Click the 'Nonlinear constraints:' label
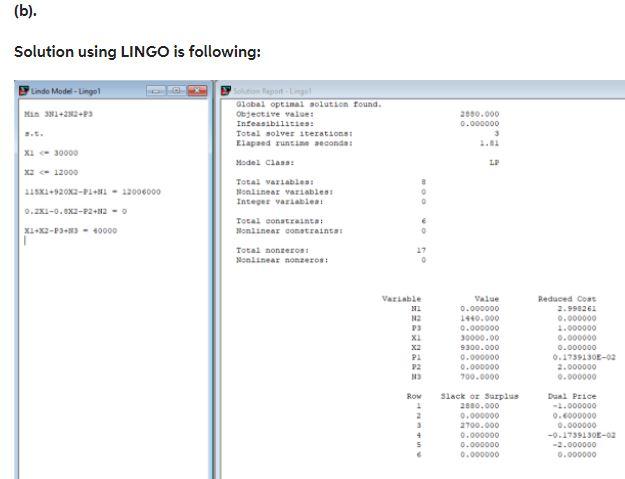The height and width of the screenshot is (479, 625). click(289, 231)
